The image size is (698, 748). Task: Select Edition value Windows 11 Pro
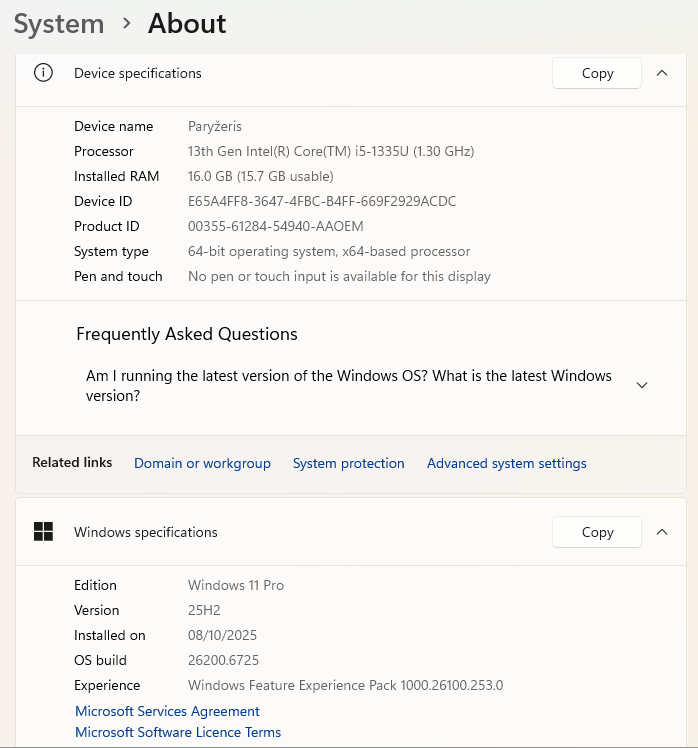click(236, 585)
